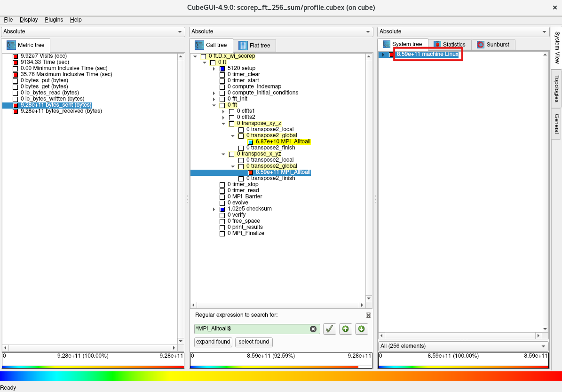This screenshot has width=562, height=392.
Task: Switch to the Topologies side tab
Action: pyautogui.click(x=556, y=88)
